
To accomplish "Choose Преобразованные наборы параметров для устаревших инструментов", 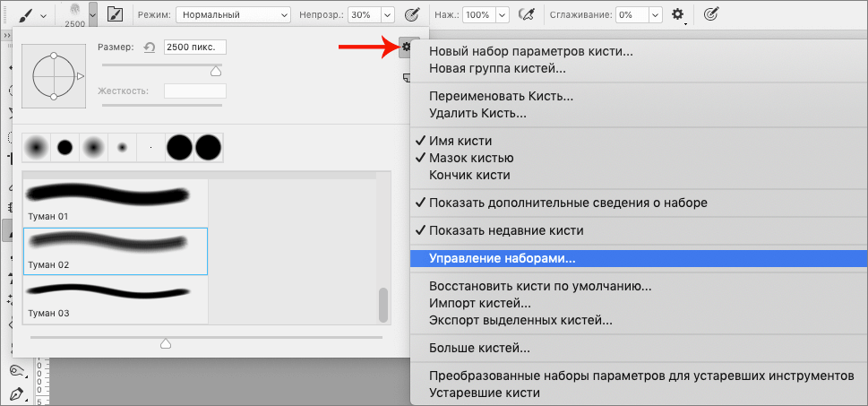I will click(641, 376).
